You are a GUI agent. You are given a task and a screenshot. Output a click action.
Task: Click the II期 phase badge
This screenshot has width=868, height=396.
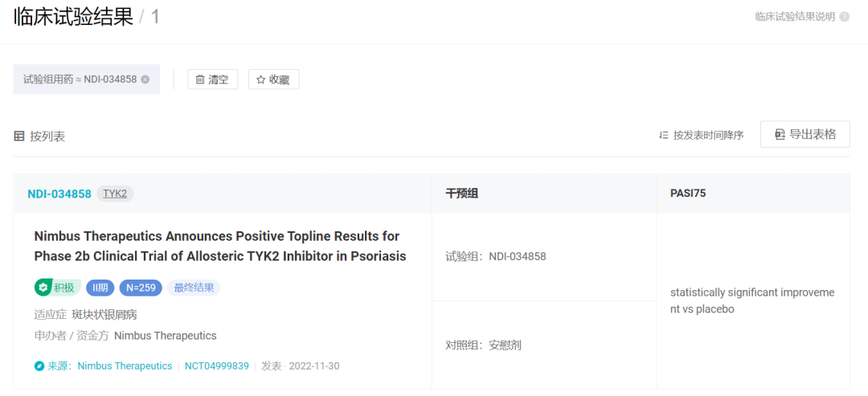point(100,288)
